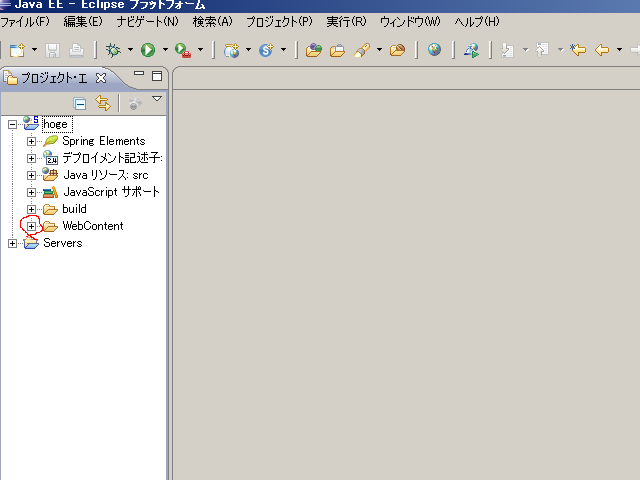Select JavaScript サポート tree item
The image size is (640, 480).
111,192
